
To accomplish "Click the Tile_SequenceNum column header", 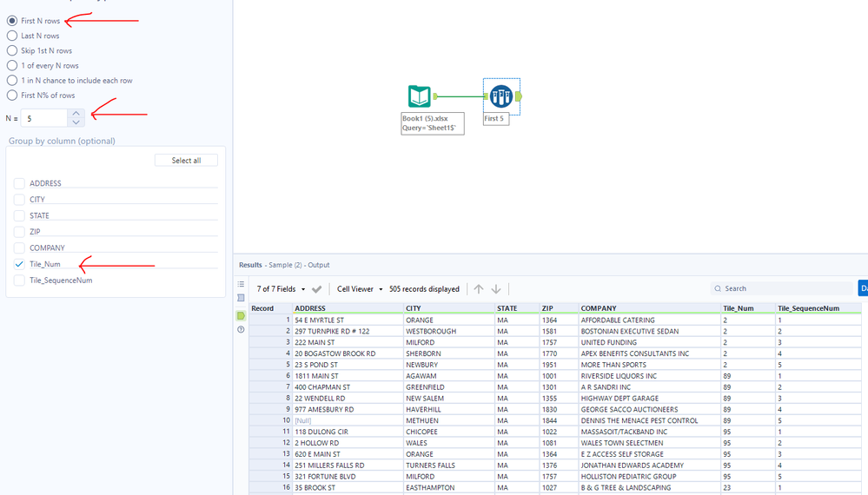I will click(818, 308).
